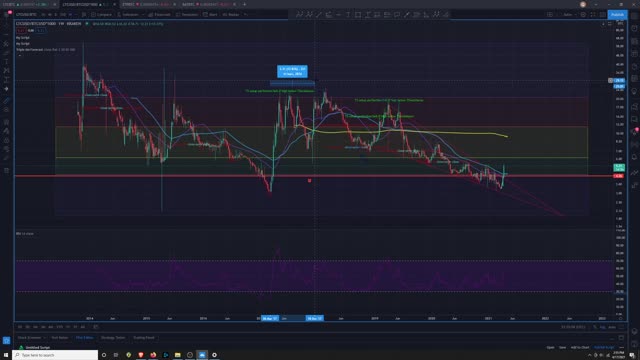
Task: Open the Strategy Tester tab
Action: [x=113, y=338]
